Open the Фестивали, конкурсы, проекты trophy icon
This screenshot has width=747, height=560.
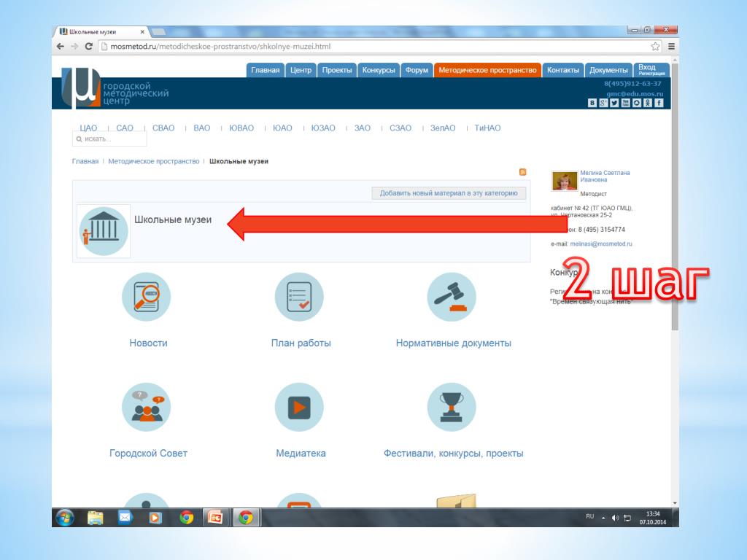coord(452,407)
